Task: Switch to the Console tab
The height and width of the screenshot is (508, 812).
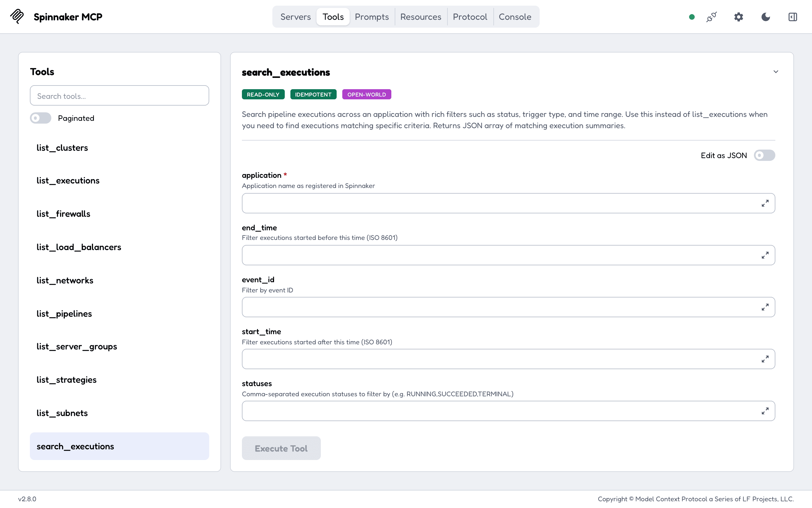Action: (515, 17)
